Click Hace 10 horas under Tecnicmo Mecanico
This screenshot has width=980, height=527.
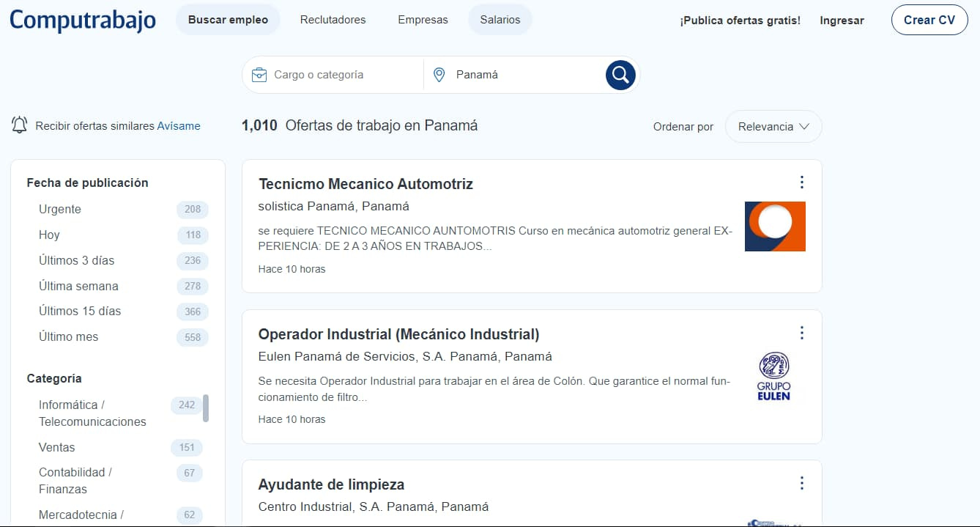pos(292,269)
